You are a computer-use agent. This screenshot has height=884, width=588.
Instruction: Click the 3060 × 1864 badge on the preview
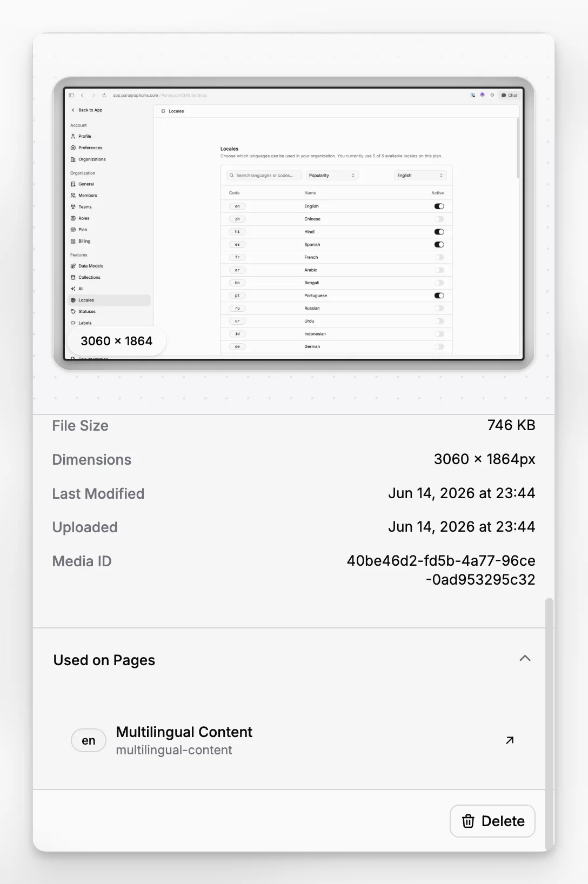(x=116, y=341)
